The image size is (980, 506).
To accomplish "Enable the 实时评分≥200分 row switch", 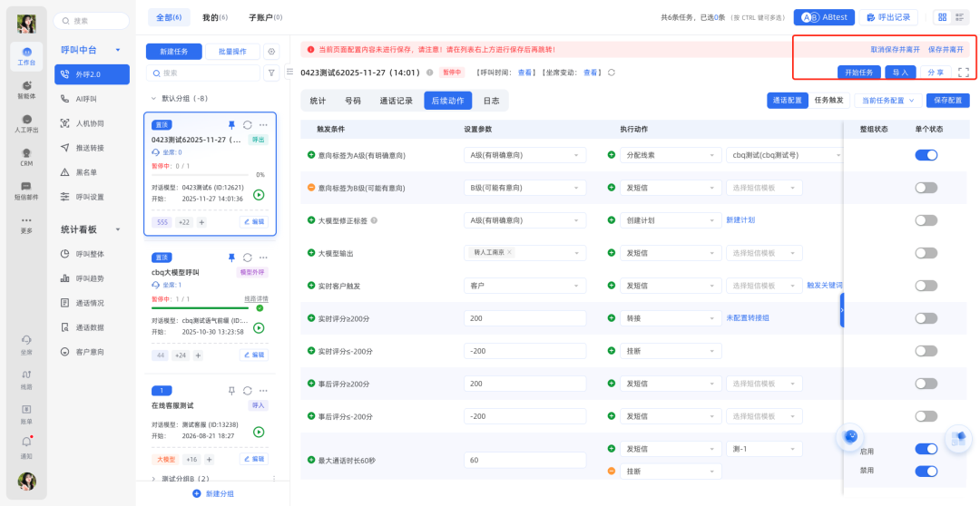I will pyautogui.click(x=926, y=318).
